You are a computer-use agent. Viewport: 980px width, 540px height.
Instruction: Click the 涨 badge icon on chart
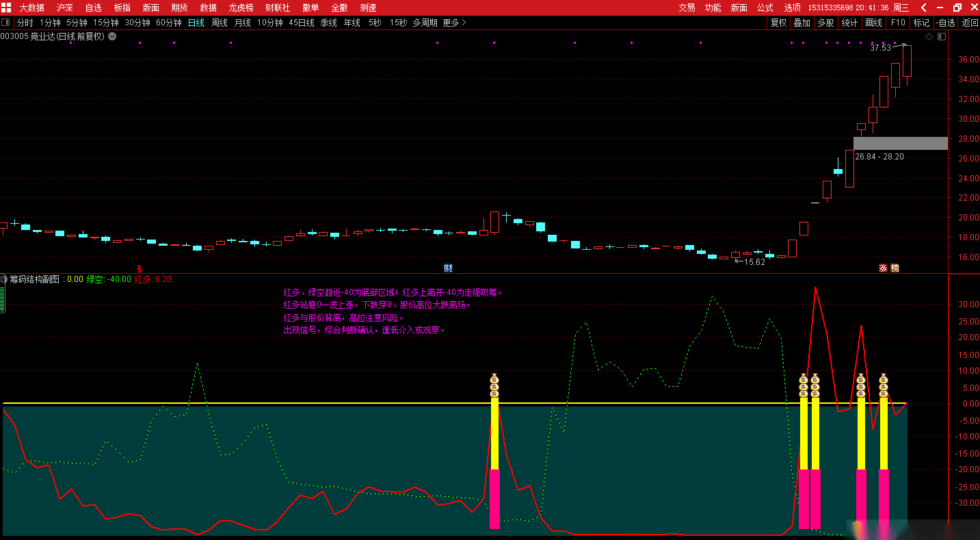click(883, 268)
